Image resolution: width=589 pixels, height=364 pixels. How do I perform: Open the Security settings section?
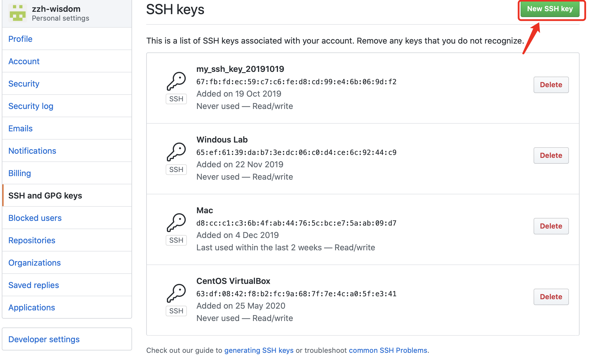point(24,84)
